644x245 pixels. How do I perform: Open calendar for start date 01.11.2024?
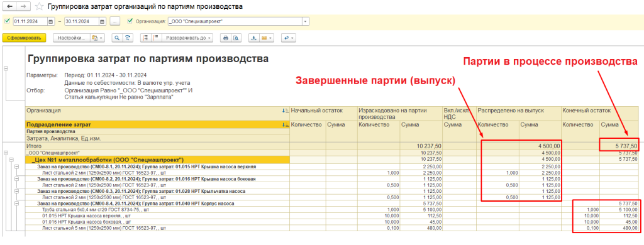click(x=50, y=21)
